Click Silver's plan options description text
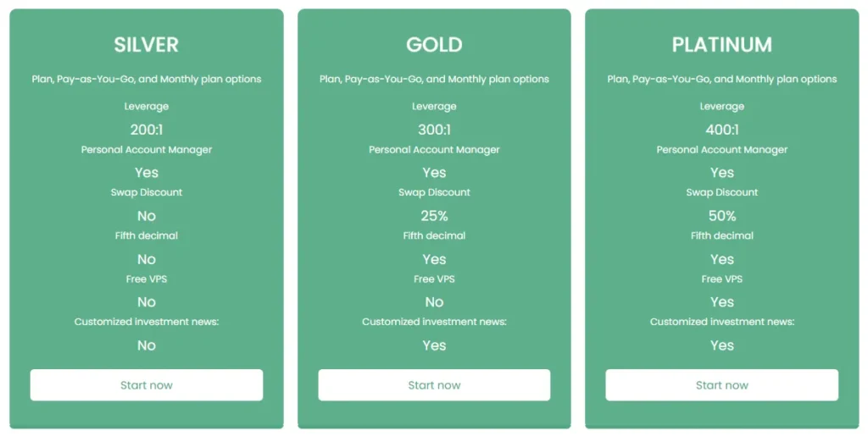The width and height of the screenshot is (868, 442). click(x=147, y=80)
